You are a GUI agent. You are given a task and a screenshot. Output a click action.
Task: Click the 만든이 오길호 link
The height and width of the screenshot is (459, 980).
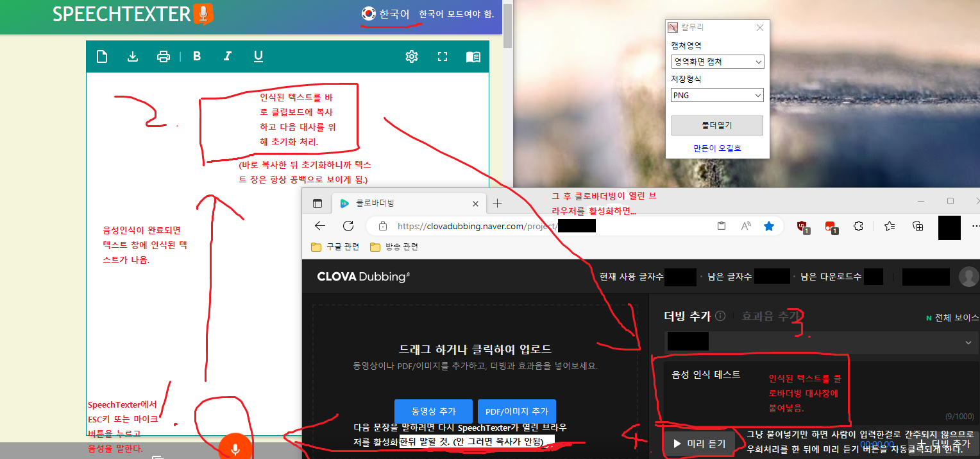(717, 148)
